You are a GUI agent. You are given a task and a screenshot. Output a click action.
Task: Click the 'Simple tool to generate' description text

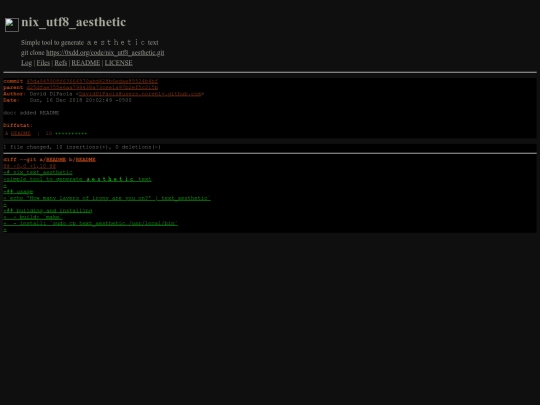90,43
